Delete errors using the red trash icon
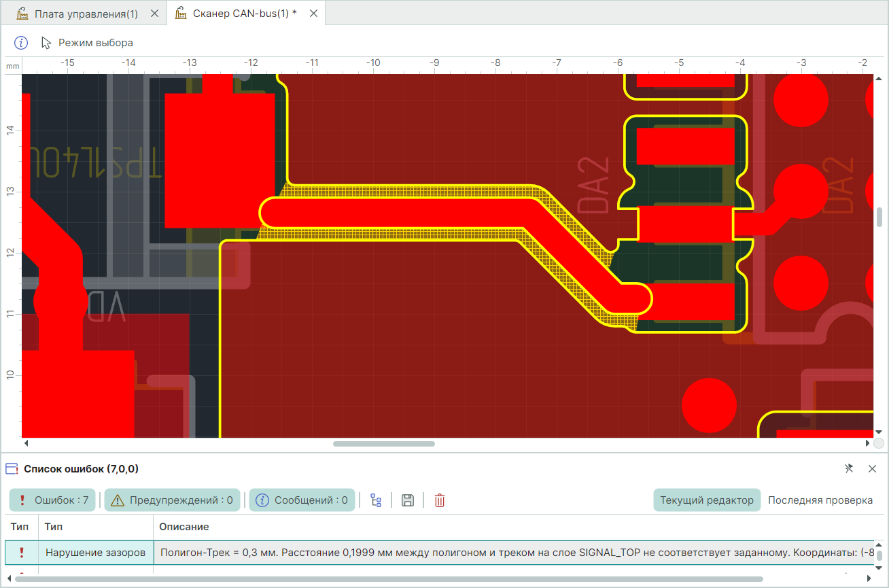889x588 pixels. coord(440,500)
